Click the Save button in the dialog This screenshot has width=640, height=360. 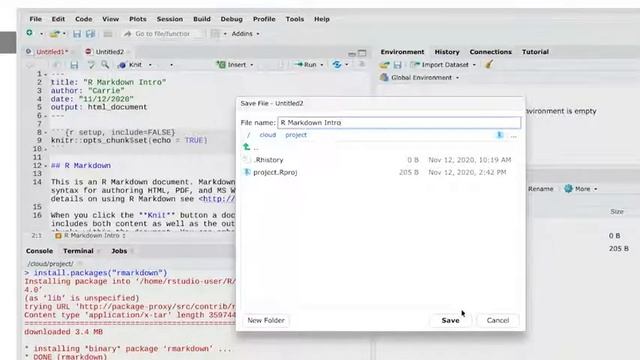click(x=450, y=320)
